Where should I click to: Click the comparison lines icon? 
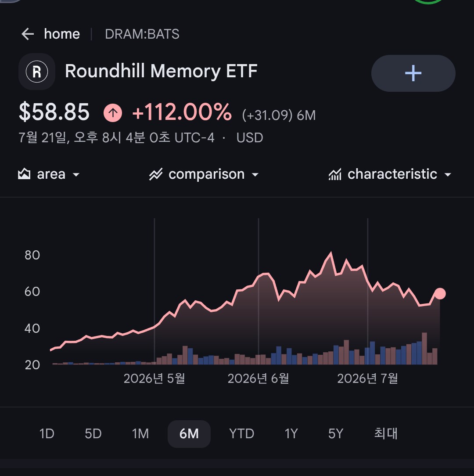(x=156, y=174)
